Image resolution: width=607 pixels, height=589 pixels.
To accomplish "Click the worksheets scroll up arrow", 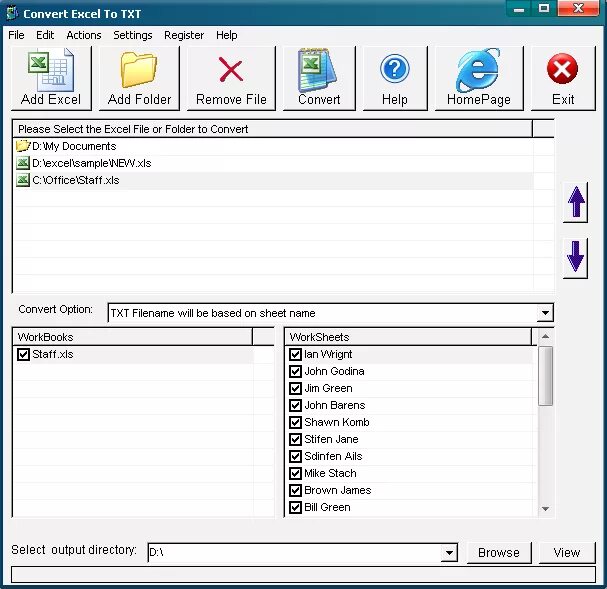I will coord(545,336).
